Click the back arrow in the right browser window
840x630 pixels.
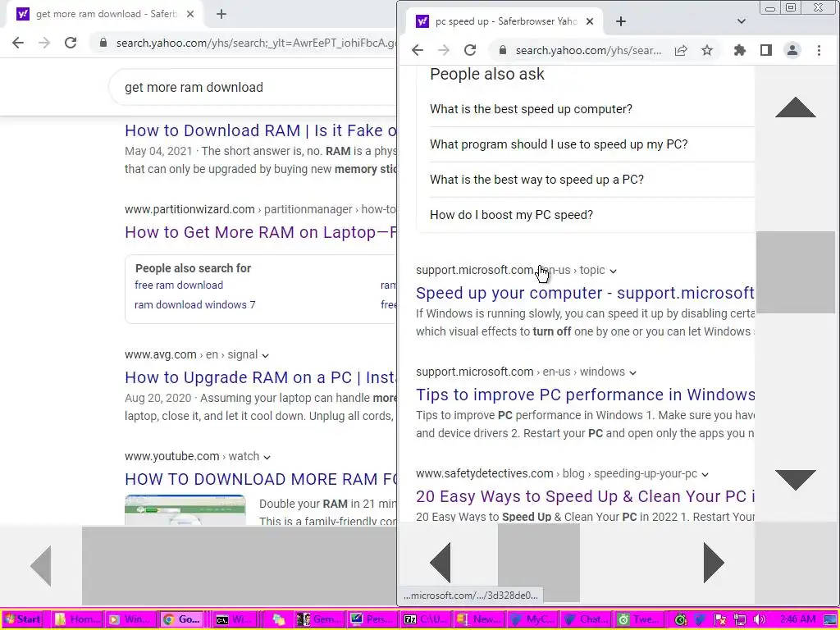(418, 50)
